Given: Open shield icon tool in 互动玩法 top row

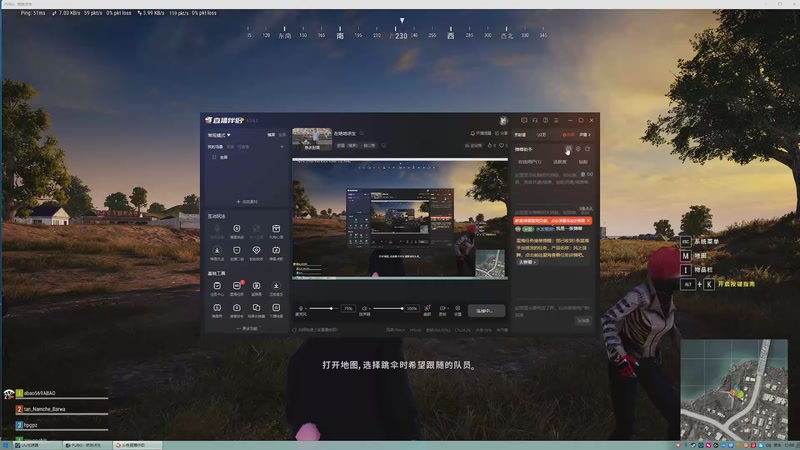Looking at the screenshot, I should [236, 231].
